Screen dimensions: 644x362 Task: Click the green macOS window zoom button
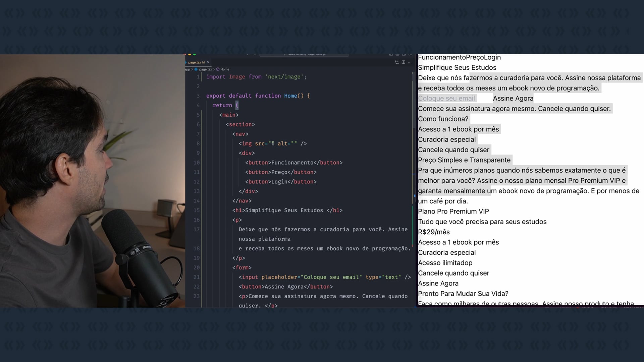tap(195, 54)
